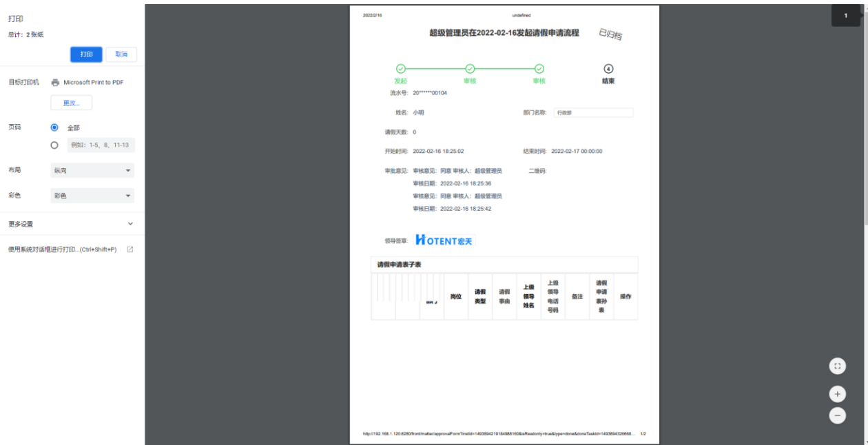
Task: Click the 请假天数 value 0
Action: point(415,132)
